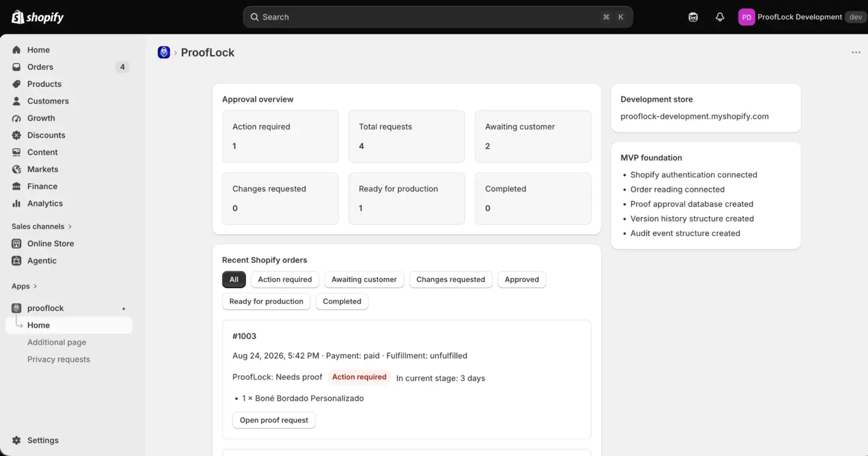The image size is (868, 456).
Task: Click the search magnifier icon
Action: click(254, 17)
